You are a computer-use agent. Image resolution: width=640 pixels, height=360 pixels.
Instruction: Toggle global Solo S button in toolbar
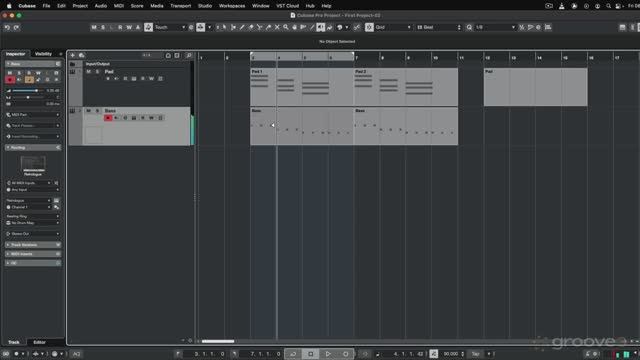click(103, 27)
